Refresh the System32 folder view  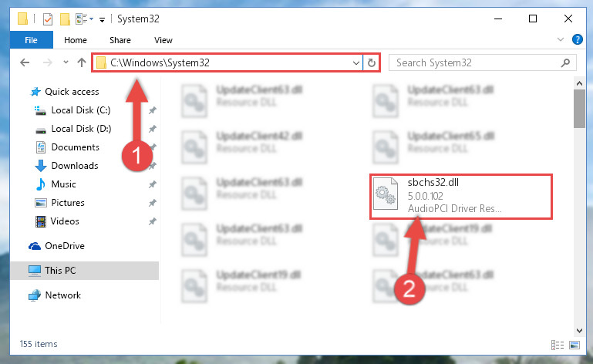[372, 62]
